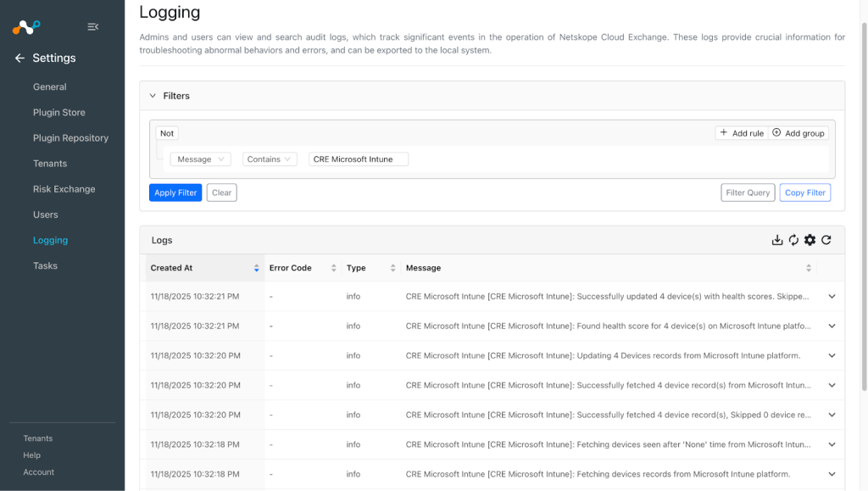Open bottom Tenants link in sidebar

click(x=37, y=438)
